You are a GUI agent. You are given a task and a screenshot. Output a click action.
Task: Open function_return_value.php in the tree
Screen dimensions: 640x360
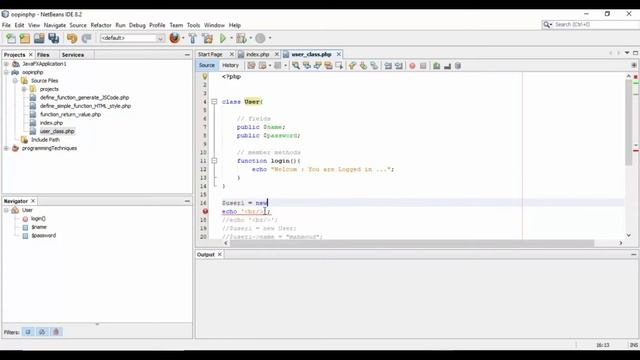pyautogui.click(x=70, y=115)
